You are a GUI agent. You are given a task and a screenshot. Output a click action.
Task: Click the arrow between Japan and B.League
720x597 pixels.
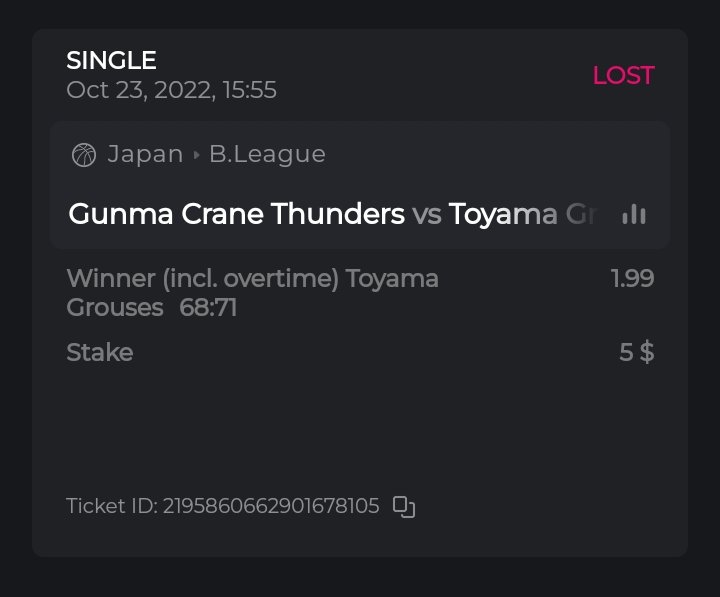(x=196, y=155)
